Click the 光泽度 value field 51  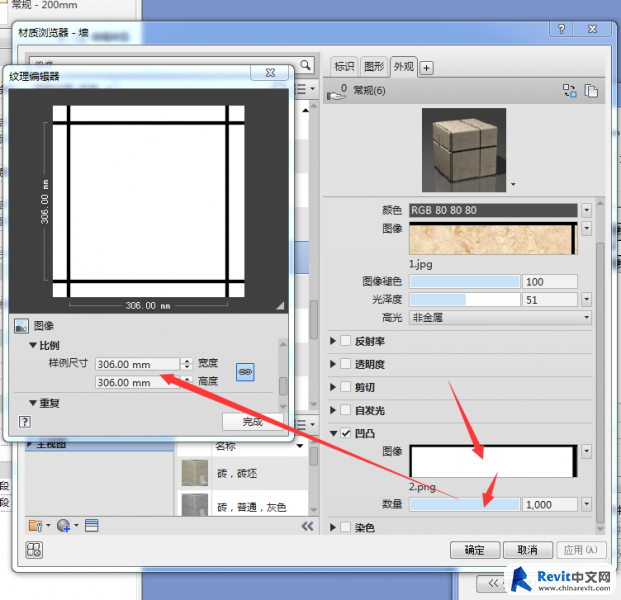click(x=550, y=299)
